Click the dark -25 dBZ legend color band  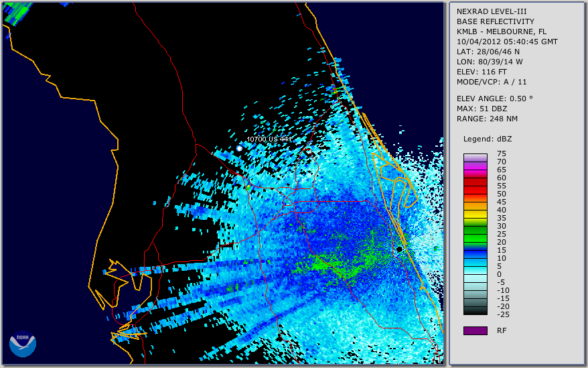pyautogui.click(x=475, y=311)
